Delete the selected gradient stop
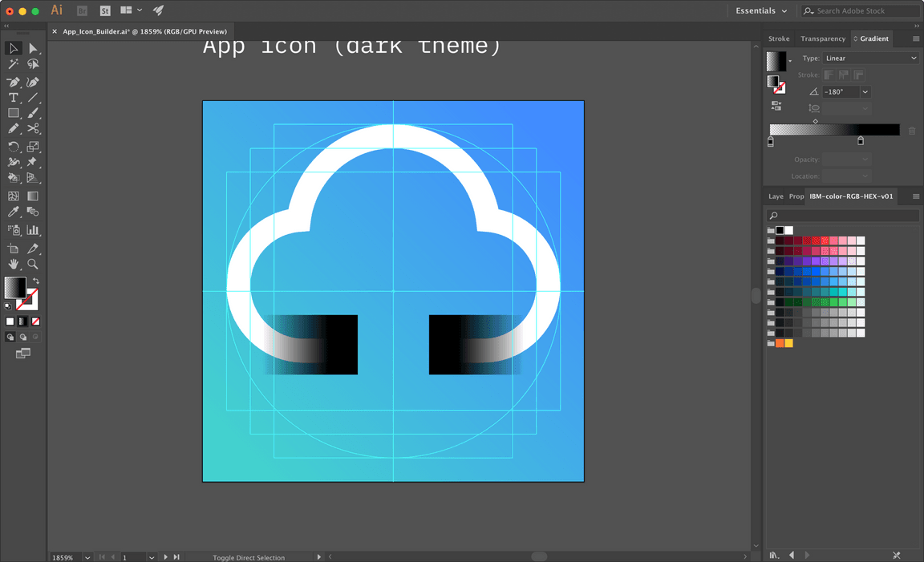 pos(912,130)
